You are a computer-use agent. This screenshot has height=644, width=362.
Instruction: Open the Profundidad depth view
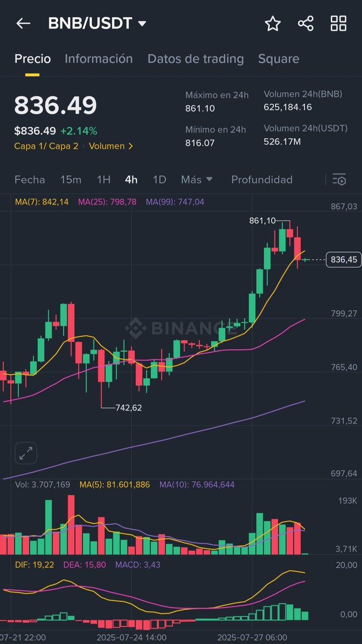tap(262, 180)
